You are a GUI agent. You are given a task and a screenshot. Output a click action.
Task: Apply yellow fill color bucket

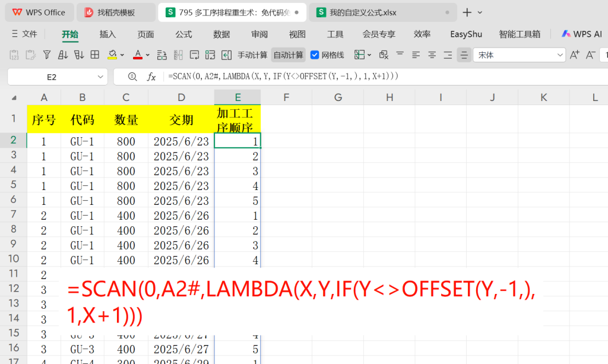(112, 55)
